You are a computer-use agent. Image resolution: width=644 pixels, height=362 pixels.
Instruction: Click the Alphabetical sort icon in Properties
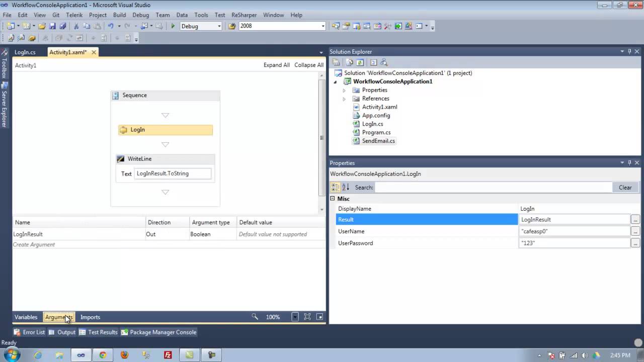346,187
